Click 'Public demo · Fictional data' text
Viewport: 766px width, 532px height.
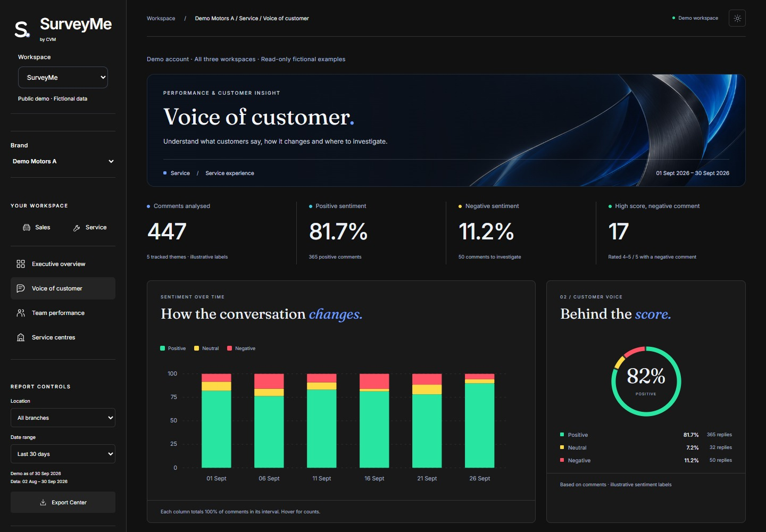(x=53, y=98)
